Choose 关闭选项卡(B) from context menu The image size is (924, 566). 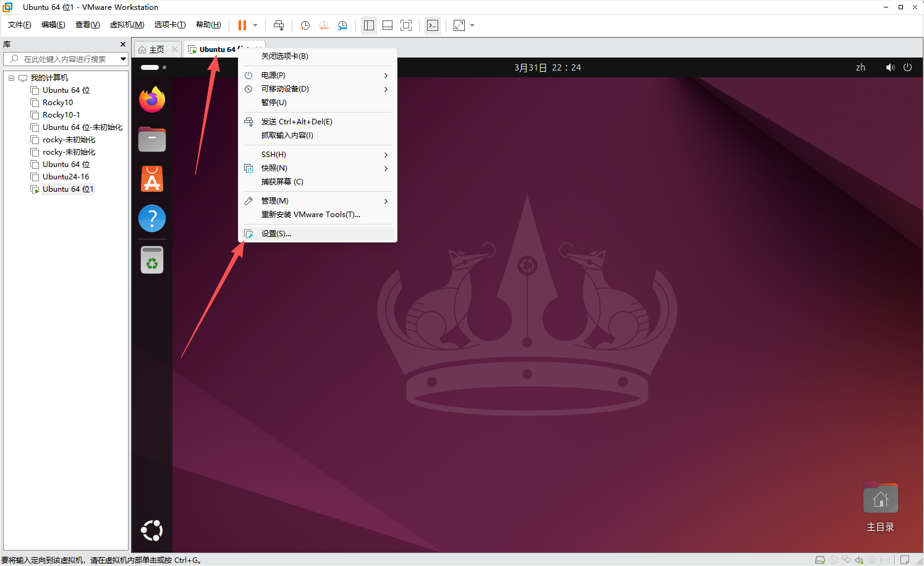tap(318, 56)
